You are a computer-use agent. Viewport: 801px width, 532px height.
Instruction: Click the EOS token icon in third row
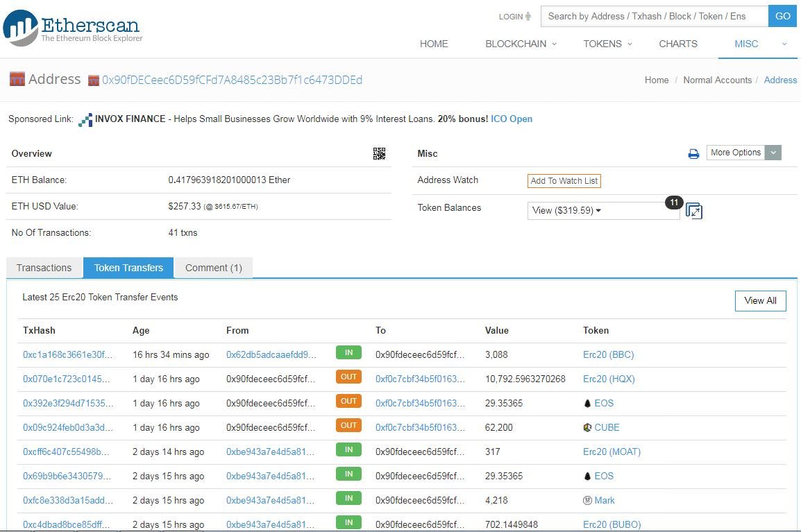pos(587,404)
